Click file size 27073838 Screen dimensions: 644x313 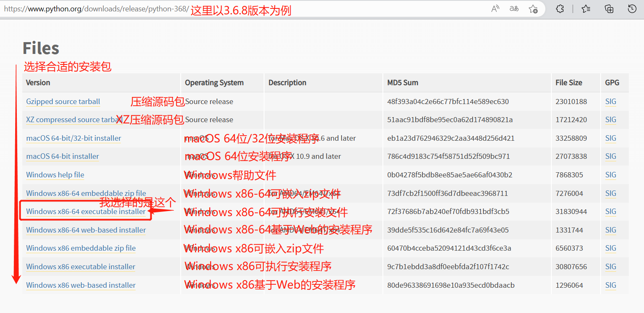[571, 156]
